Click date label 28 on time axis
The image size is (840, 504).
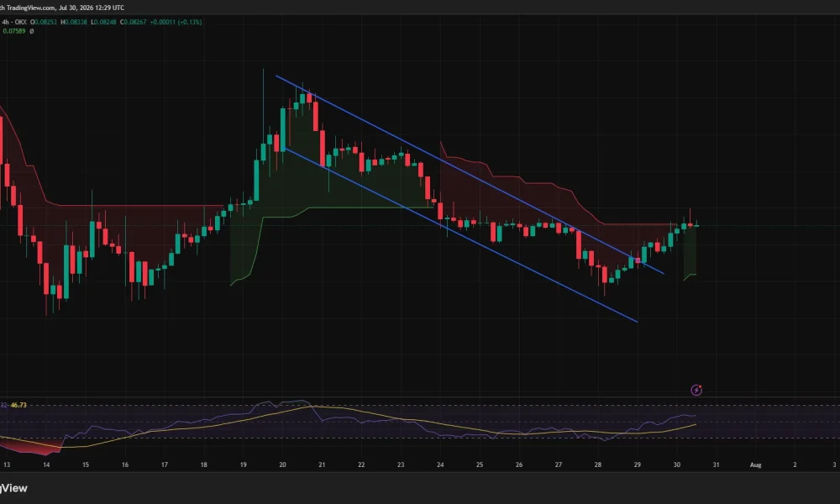(597, 465)
